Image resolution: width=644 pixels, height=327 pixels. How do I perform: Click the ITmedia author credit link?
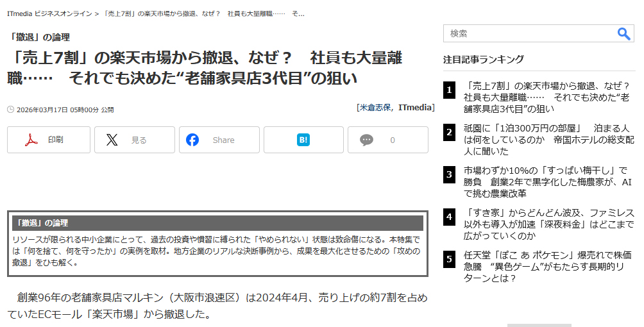[416, 108]
